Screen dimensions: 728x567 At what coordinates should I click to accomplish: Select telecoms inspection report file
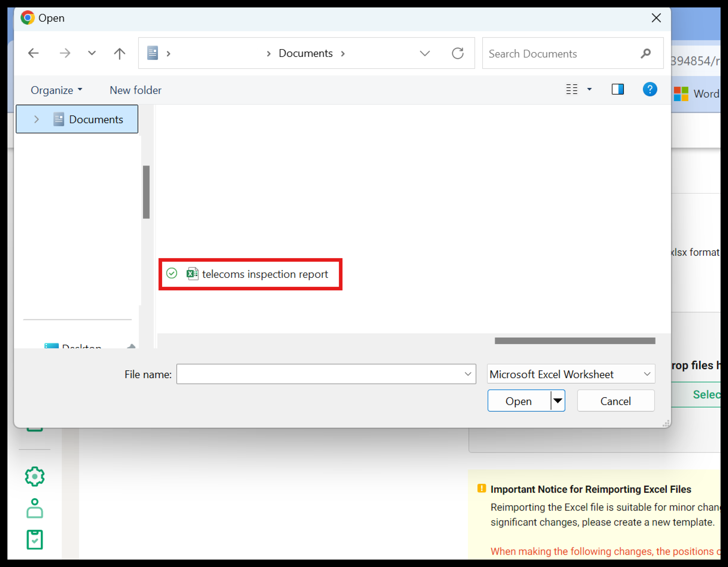[265, 274]
